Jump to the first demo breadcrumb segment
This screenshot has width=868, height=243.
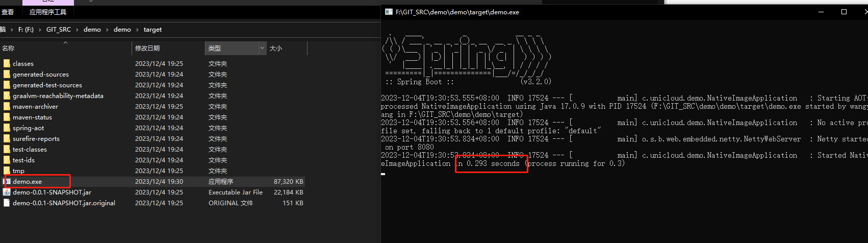(x=92, y=30)
